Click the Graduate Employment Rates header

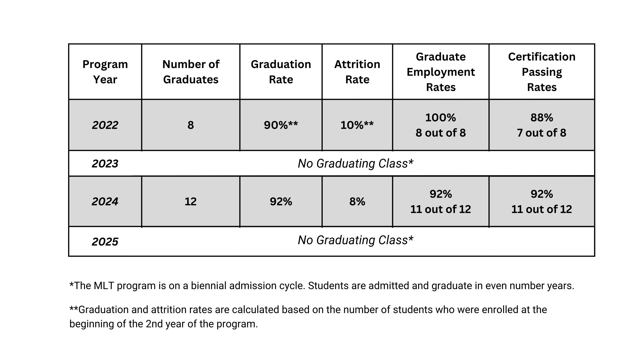[441, 72]
